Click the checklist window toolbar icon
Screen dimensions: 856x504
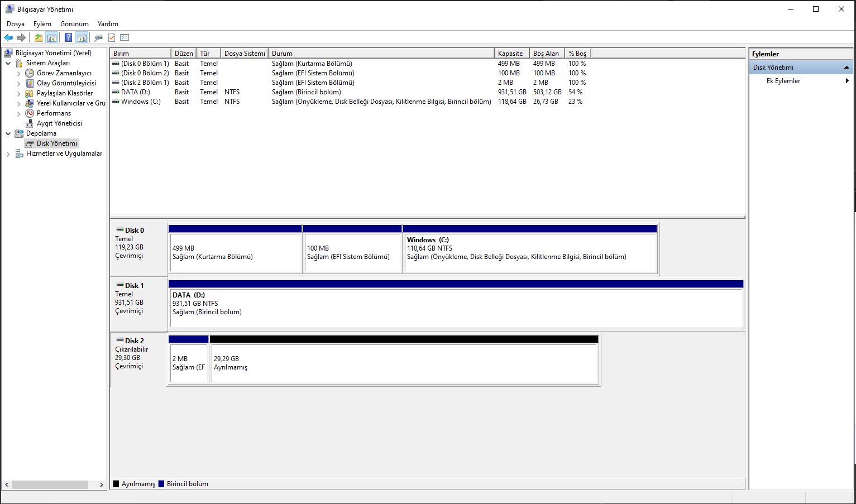coord(125,37)
